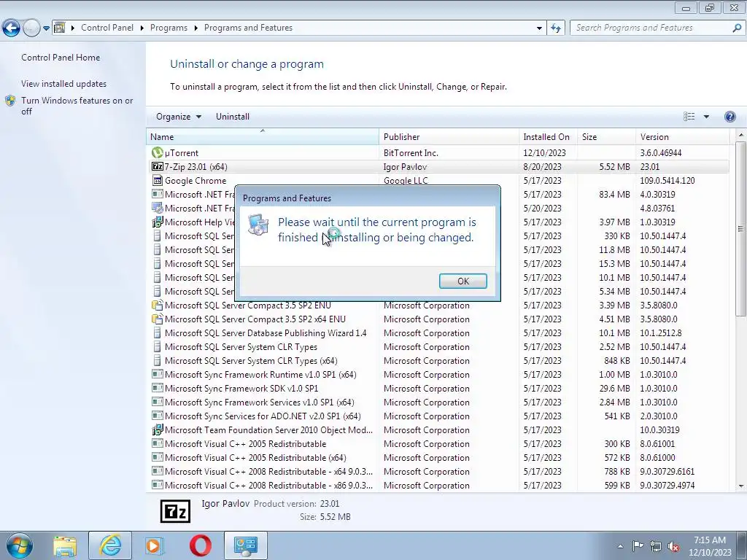Click the Microsoft SQL Server Compact 3.5 SP2 ENU icon

[158, 306]
